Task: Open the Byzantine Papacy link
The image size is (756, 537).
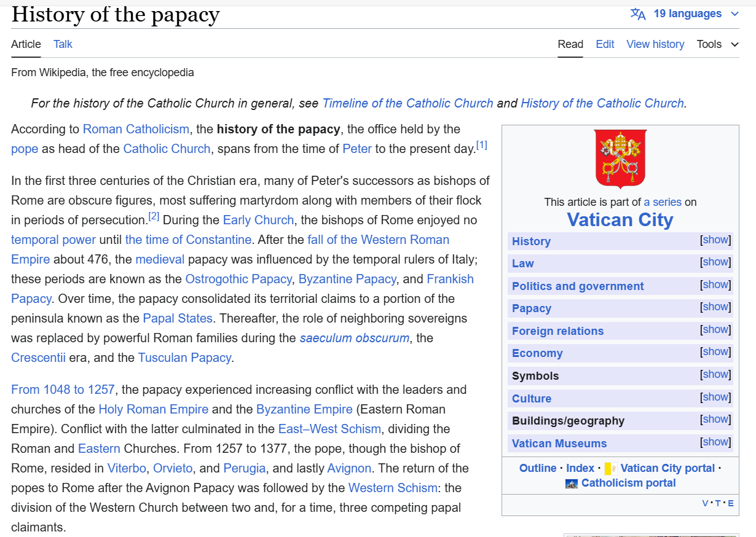Action: click(347, 279)
